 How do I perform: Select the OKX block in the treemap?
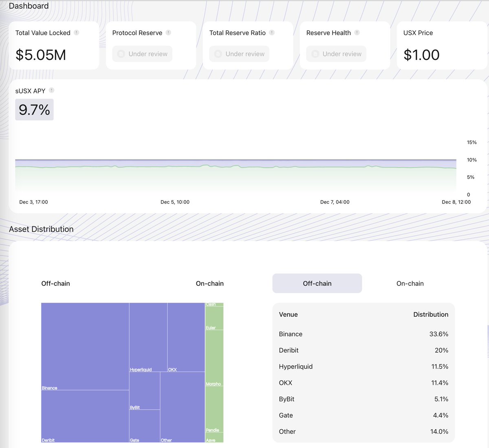click(186, 337)
